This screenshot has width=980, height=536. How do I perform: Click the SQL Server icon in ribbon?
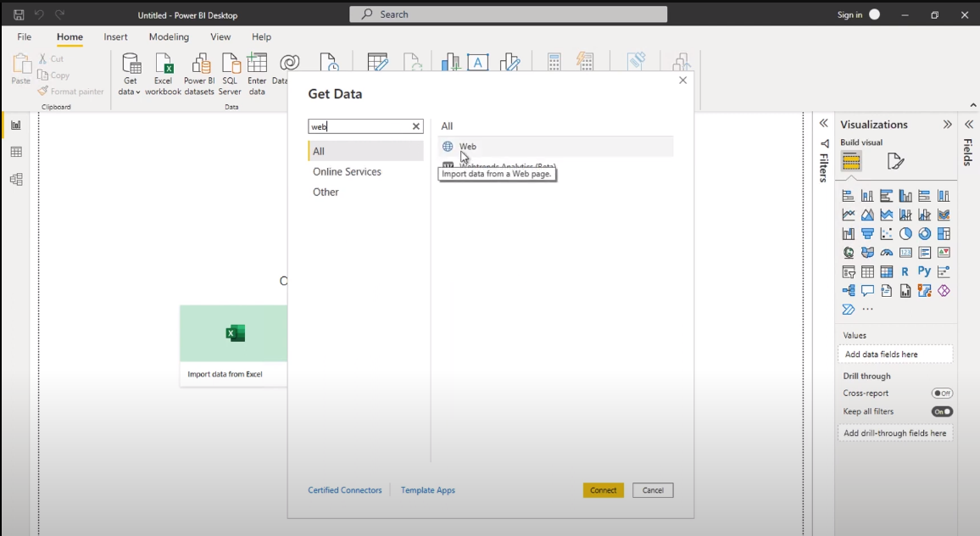(230, 75)
